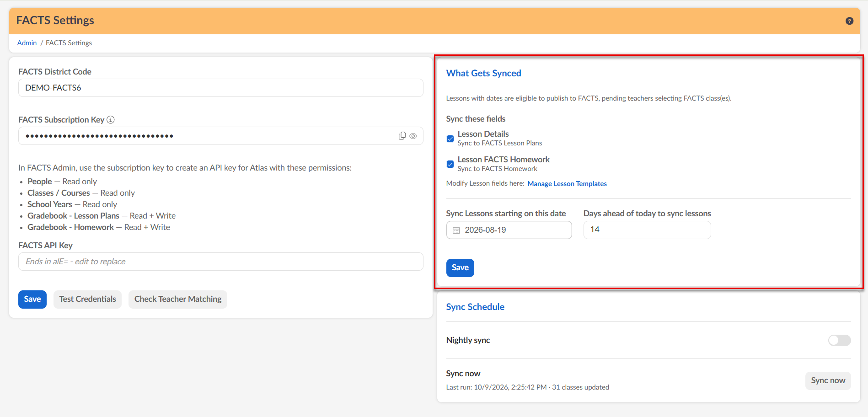
Task: Go to the Admin breadcrumb link
Action: coord(27,43)
